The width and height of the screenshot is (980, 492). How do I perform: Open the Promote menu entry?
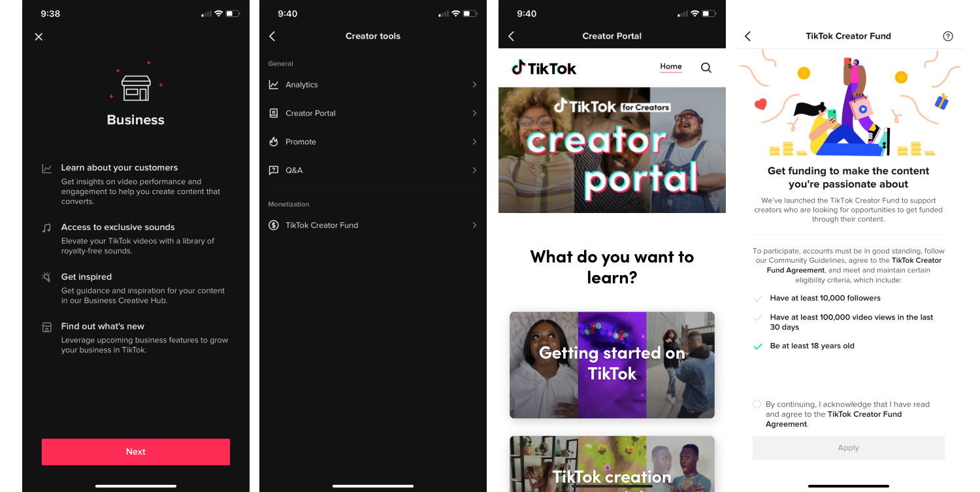pos(373,142)
